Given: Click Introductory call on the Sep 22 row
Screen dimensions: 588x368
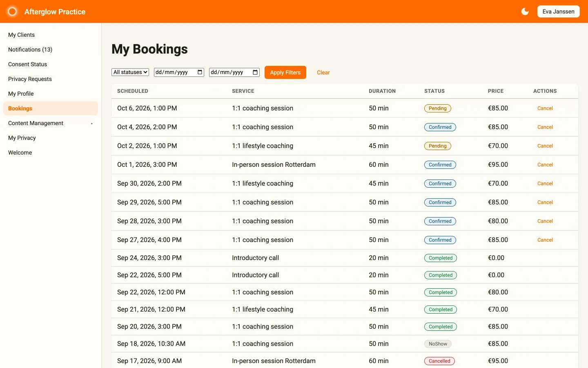Looking at the screenshot, I should pyautogui.click(x=256, y=275).
